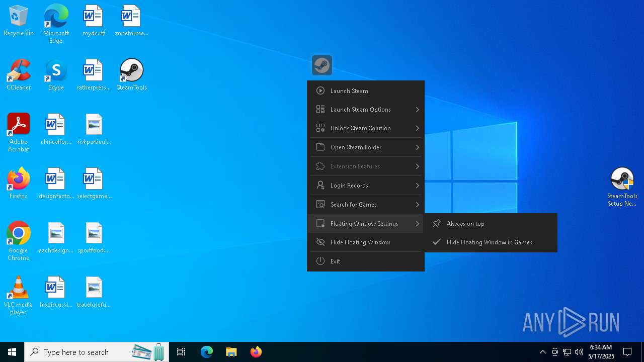Click the Launch Steam Options grid icon
The width and height of the screenshot is (644, 362).
[x=320, y=110]
